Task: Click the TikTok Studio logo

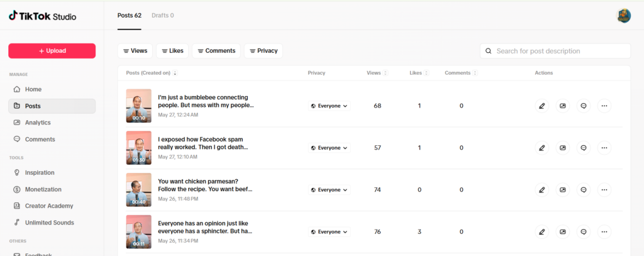Action: (42, 16)
